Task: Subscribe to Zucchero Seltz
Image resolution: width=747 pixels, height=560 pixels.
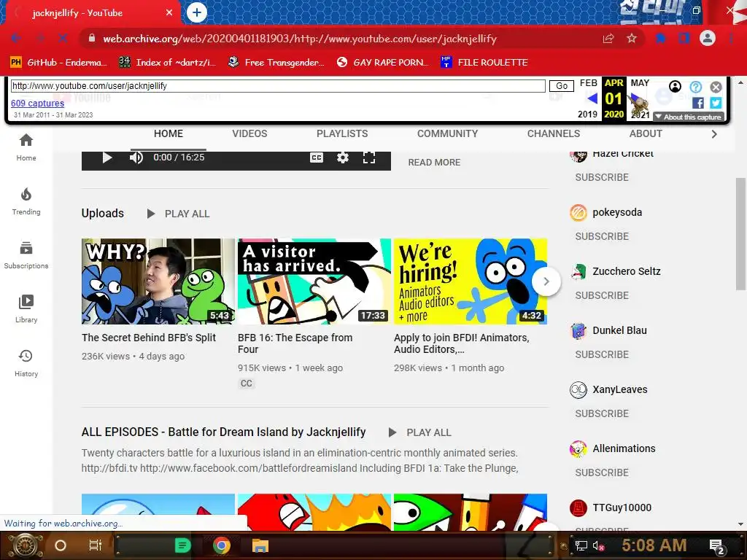Action: 602,295
